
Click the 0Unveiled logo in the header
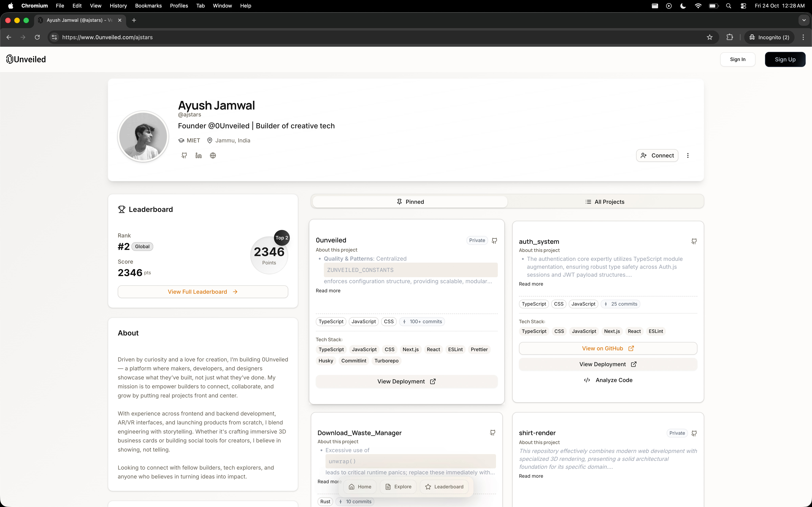26,59
